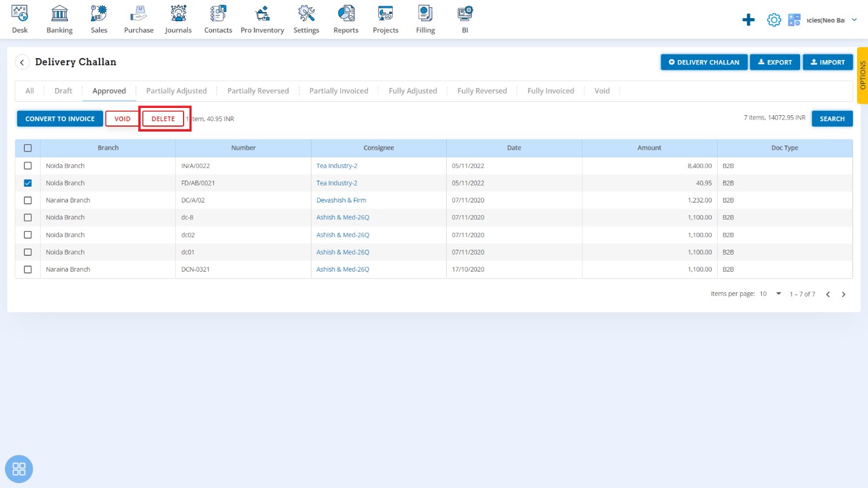This screenshot has height=488, width=868.
Task: Expand the yellow OPTIONS side panel
Action: pyautogui.click(x=863, y=76)
